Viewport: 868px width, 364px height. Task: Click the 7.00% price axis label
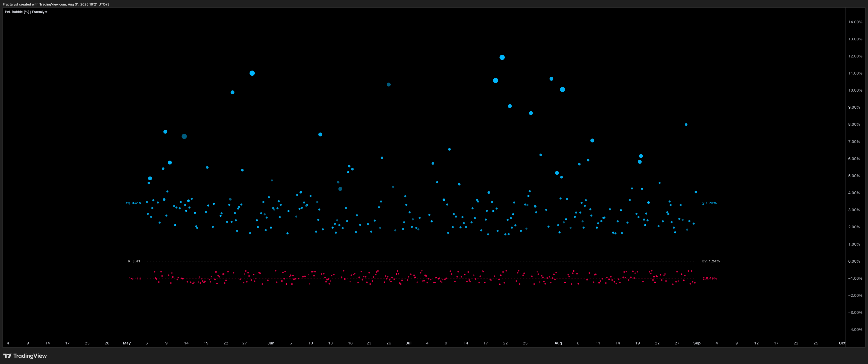click(854, 141)
